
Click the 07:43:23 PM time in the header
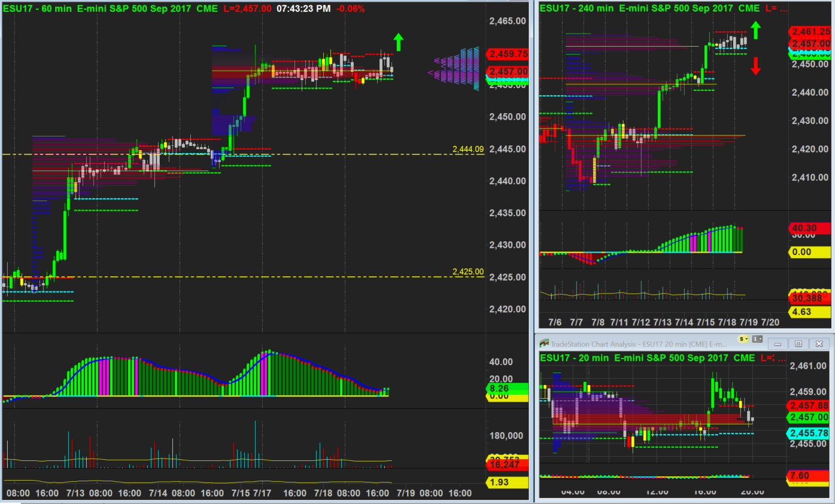coord(303,8)
